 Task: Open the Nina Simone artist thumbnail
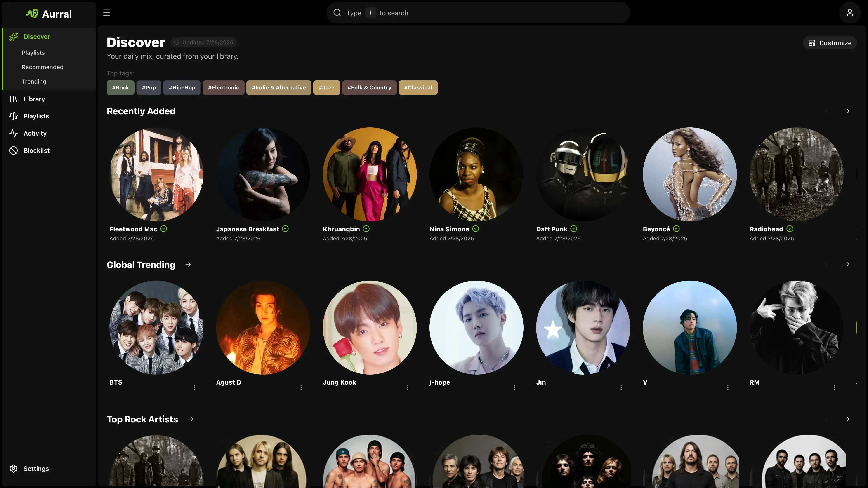coord(476,174)
